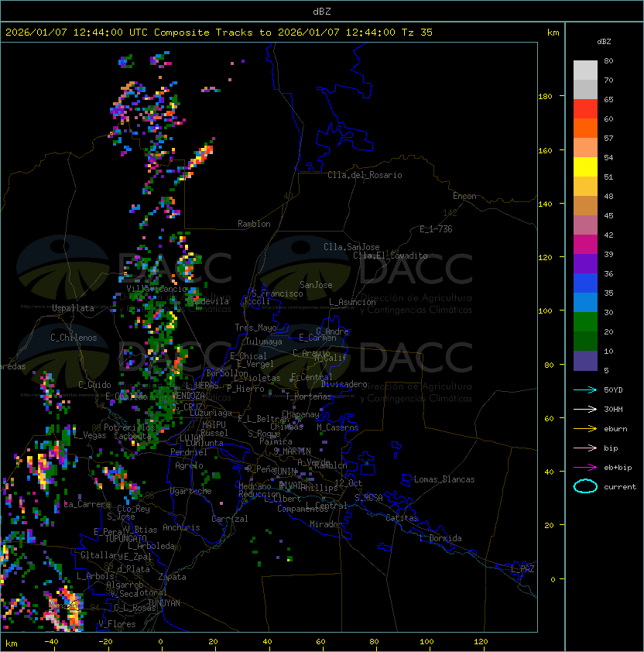
Task: Click the white 30HM arrow in legend
Action: 585,409
